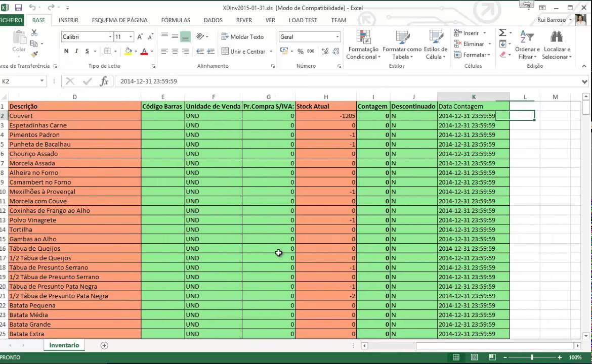The image size is (592, 364).
Task: Open the Geral number format dropdown
Action: coord(337,36)
